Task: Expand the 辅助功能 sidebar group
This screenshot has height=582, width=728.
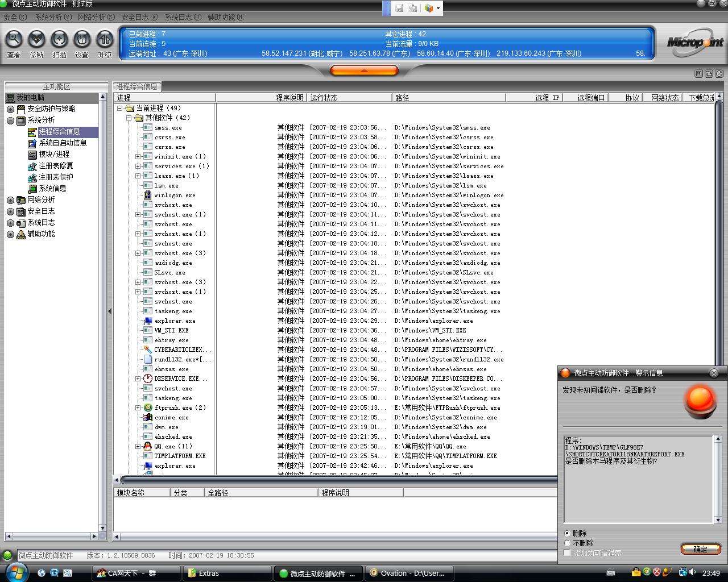Action: coord(11,234)
